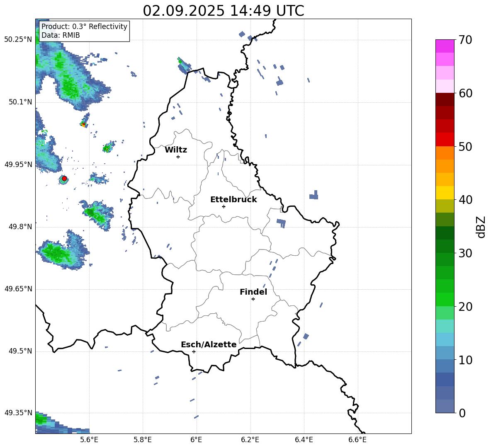Image resolution: width=491 pixels, height=448 pixels.
Task: Click the Ettelbruck station label
Action: [x=233, y=200]
